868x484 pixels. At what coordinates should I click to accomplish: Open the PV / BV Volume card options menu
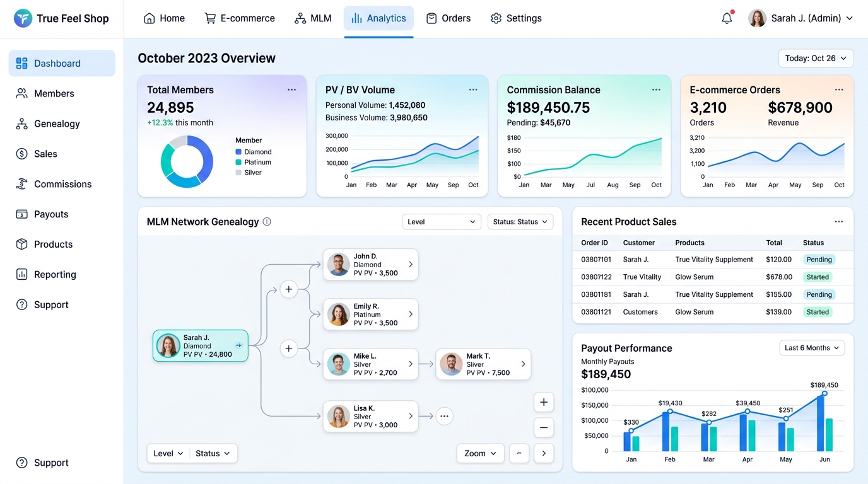[x=473, y=89]
